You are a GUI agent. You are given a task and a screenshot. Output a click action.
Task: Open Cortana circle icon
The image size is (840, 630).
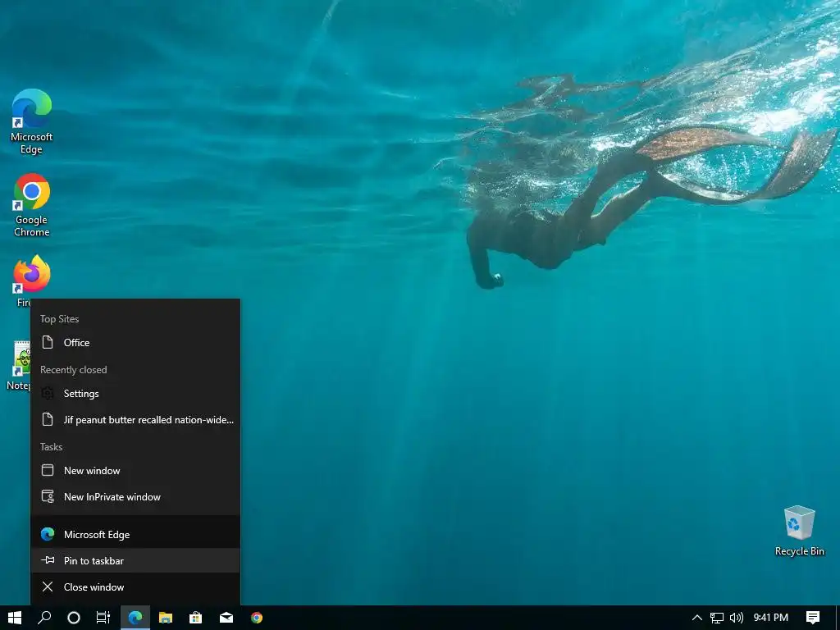74,618
